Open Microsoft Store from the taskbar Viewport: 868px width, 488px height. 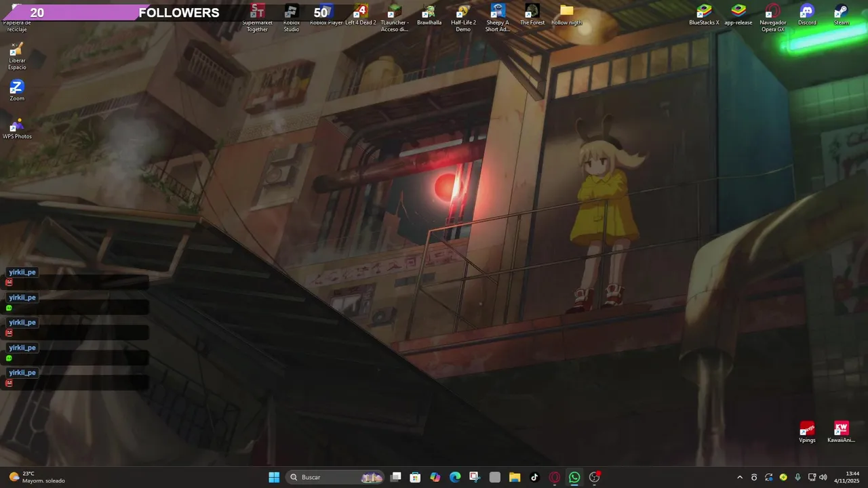[415, 477]
